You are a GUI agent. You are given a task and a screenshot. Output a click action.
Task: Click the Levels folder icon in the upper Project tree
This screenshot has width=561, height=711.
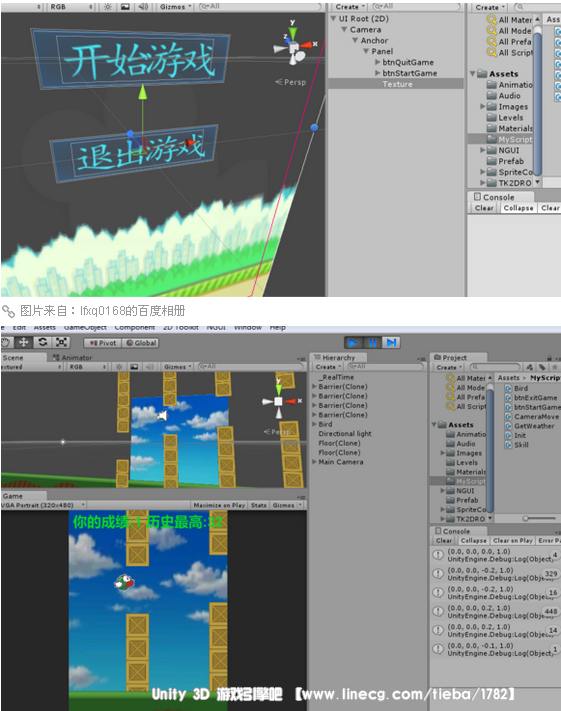pyautogui.click(x=492, y=117)
